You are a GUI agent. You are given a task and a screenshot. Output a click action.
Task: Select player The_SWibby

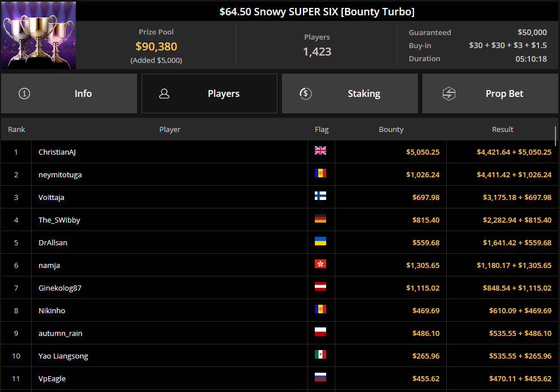pyautogui.click(x=59, y=220)
